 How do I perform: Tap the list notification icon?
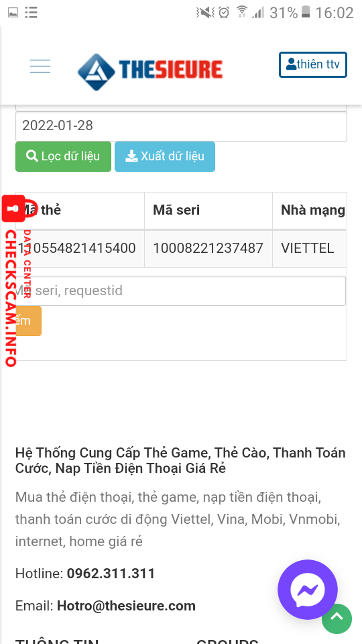(32, 13)
